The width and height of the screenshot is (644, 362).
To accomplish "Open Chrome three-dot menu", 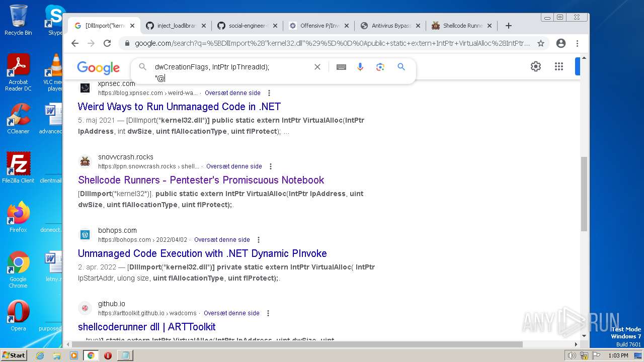I will pos(578,43).
